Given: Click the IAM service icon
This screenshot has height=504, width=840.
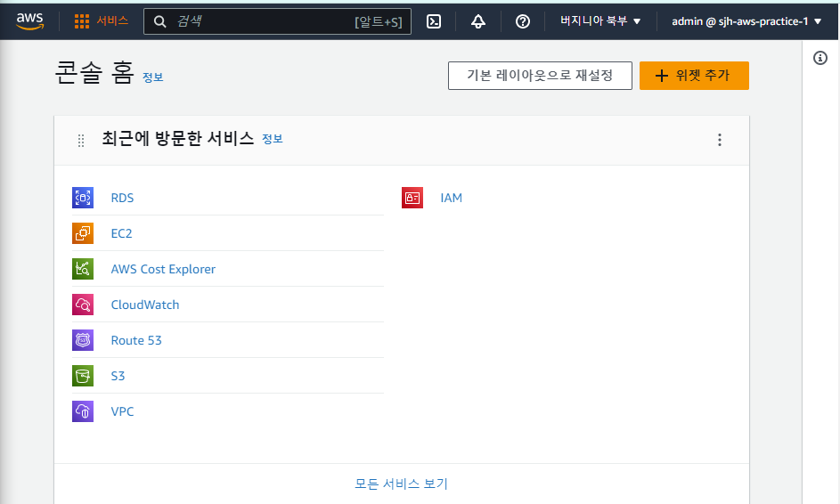Looking at the screenshot, I should [412, 198].
